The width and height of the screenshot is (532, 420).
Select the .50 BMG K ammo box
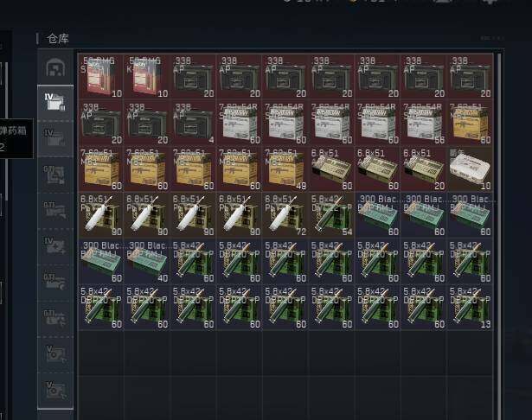[147, 76]
